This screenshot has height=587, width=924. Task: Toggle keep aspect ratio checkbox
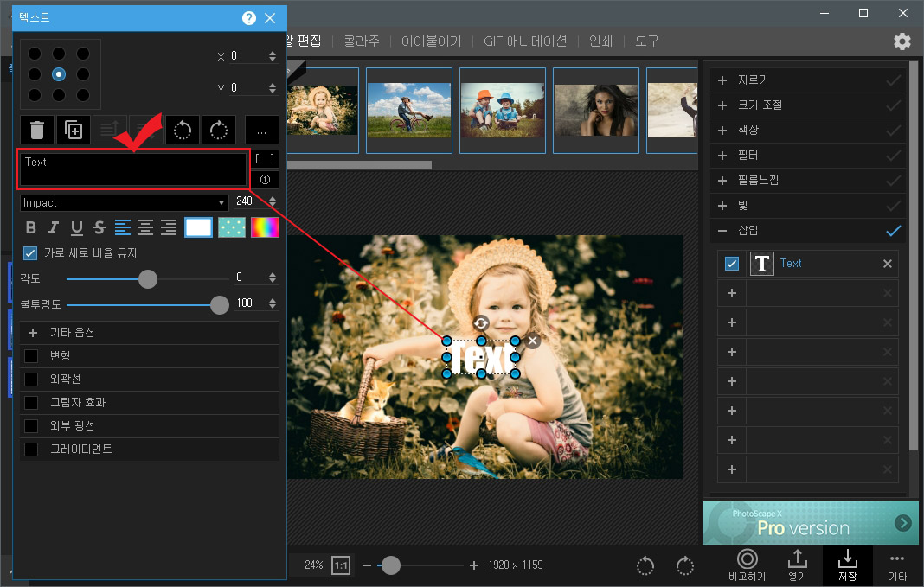(30, 253)
